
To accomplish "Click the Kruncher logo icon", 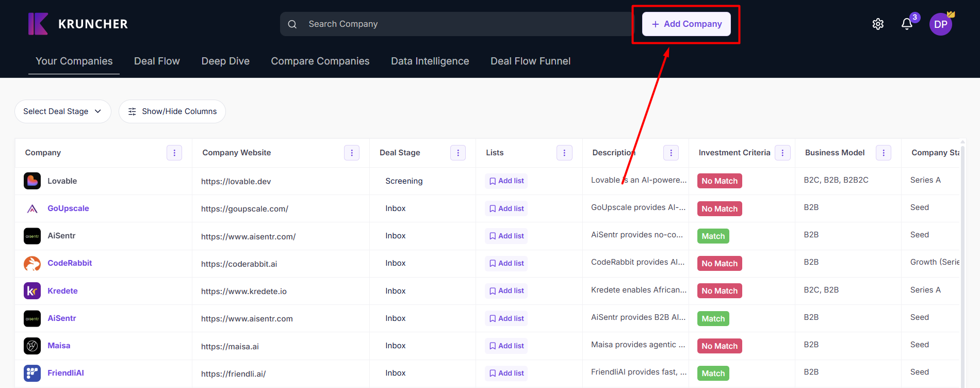I will click(38, 24).
